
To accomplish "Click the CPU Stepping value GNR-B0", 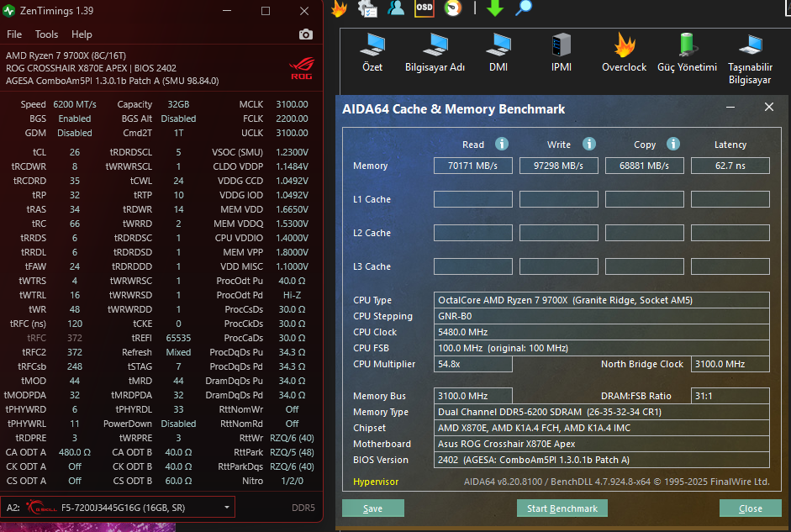I will pyautogui.click(x=601, y=316).
